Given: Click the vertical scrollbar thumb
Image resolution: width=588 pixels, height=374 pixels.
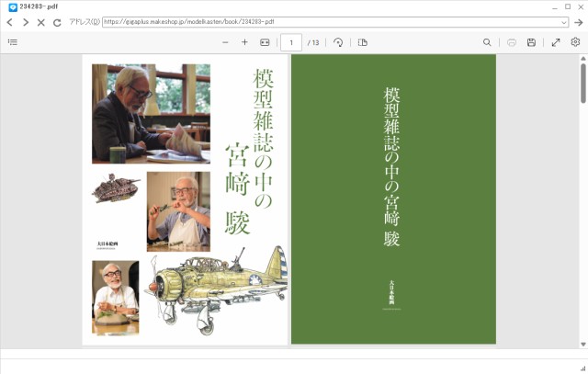Looking at the screenshot, I should click(583, 83).
